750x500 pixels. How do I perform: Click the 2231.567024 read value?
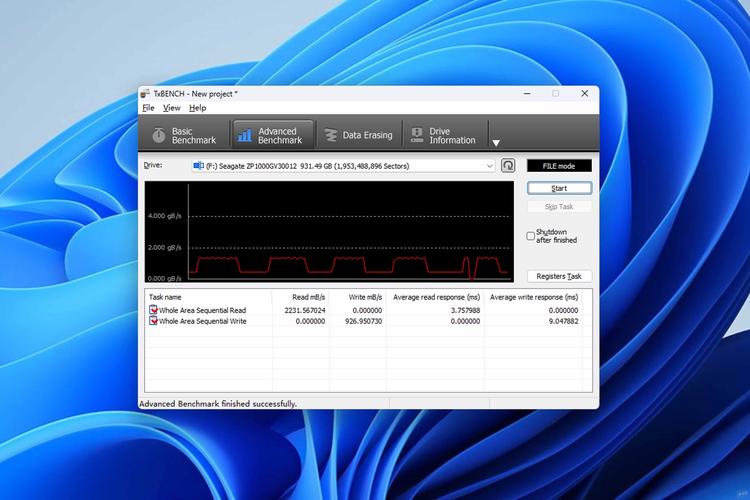coord(305,310)
